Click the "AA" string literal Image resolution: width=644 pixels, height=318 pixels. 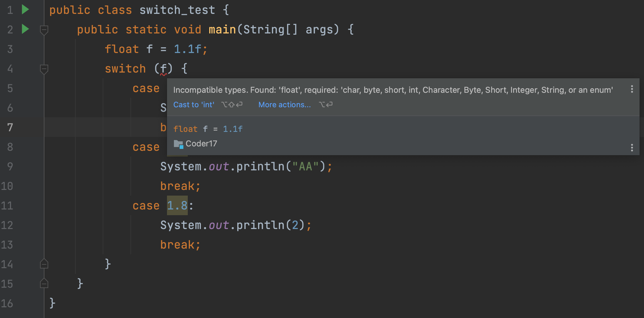tap(306, 166)
